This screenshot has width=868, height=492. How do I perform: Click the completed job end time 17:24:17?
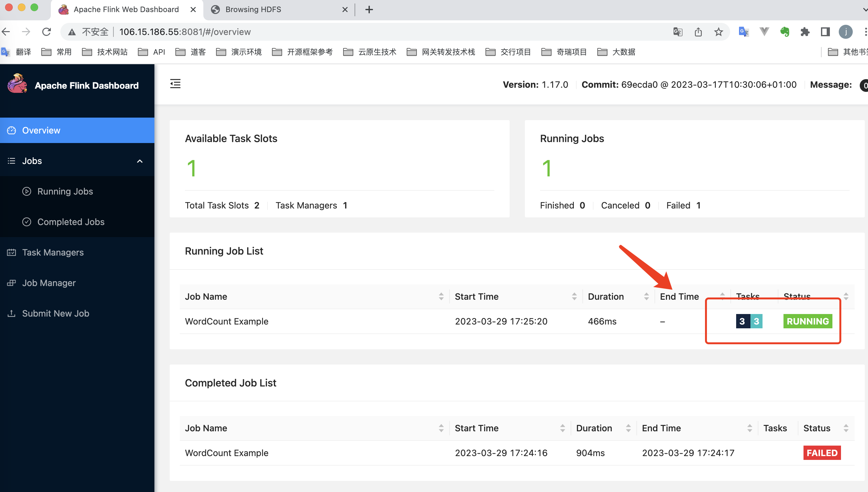tap(688, 453)
